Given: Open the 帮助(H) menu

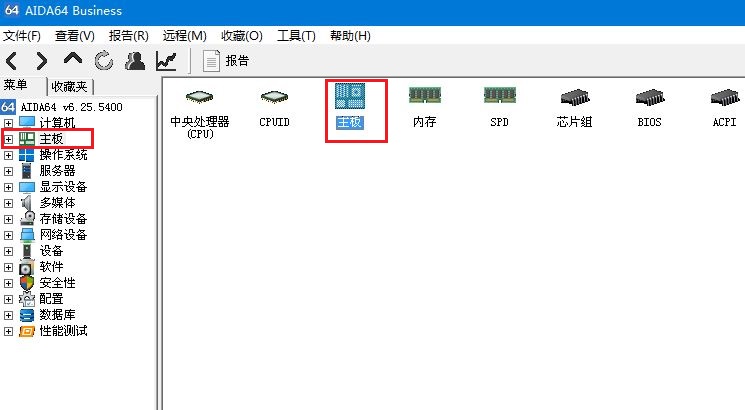Looking at the screenshot, I should (350, 36).
